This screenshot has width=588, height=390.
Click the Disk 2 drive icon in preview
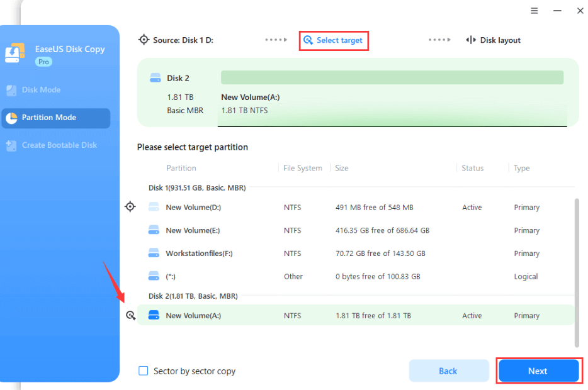pyautogui.click(x=155, y=78)
